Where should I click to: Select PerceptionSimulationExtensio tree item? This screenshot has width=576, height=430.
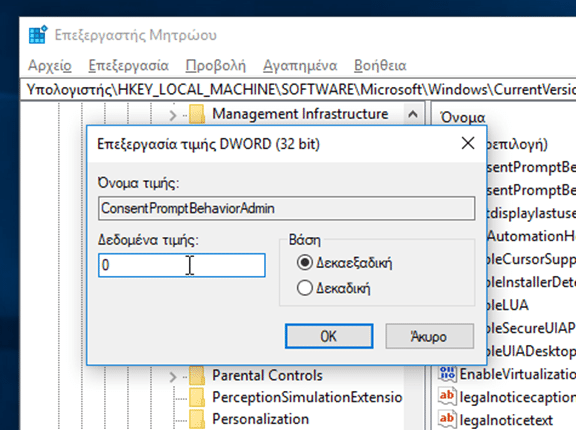(307, 397)
